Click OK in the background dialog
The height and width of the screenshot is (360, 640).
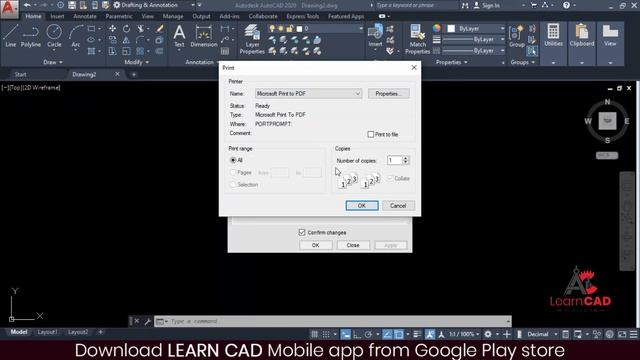click(316, 245)
